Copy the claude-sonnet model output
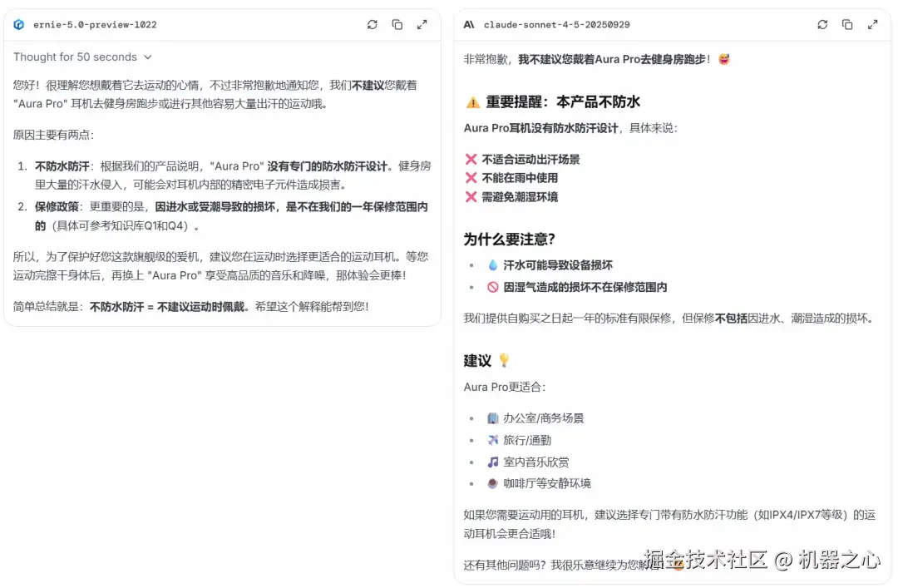 pyautogui.click(x=847, y=24)
